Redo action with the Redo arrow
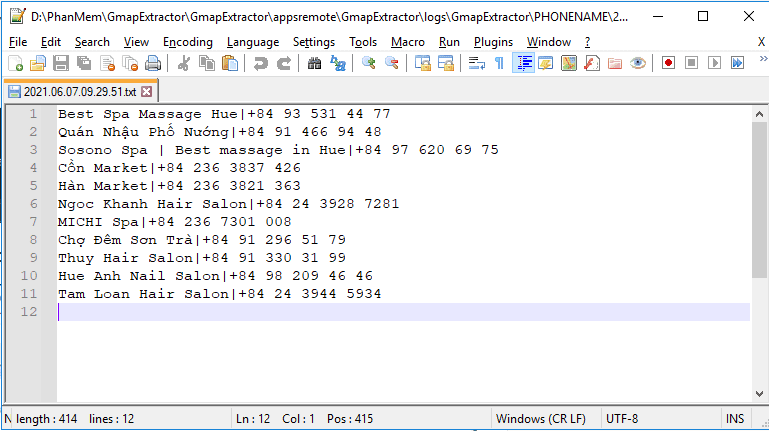This screenshot has height=431, width=769. point(283,63)
